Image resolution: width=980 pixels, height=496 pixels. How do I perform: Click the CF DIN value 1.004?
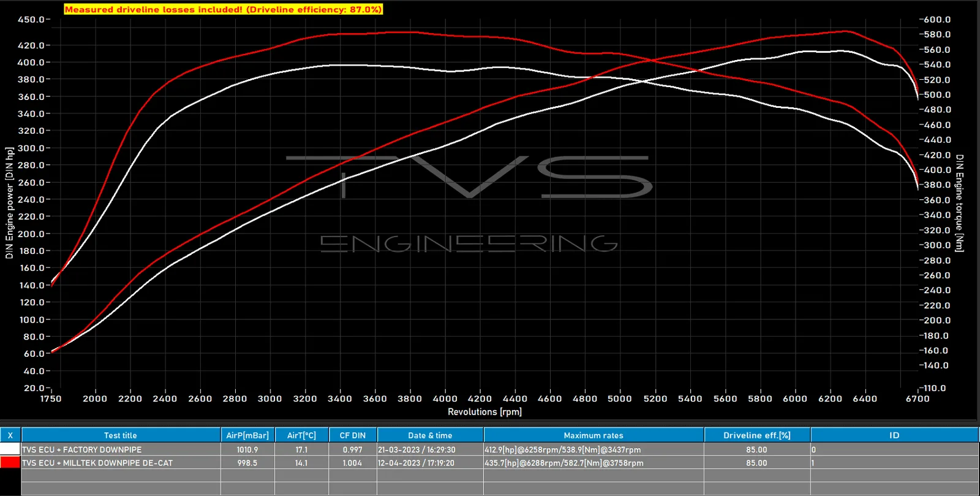click(353, 463)
